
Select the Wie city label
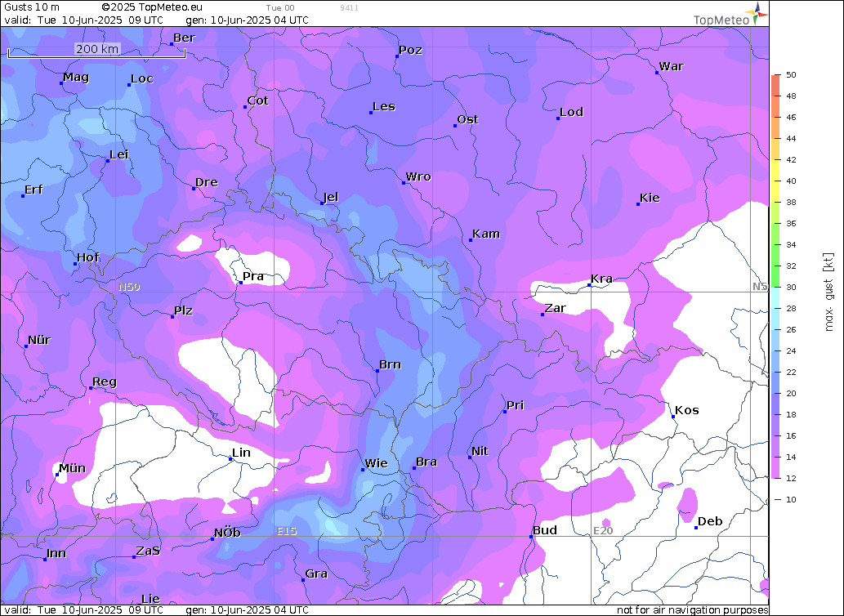click(377, 464)
